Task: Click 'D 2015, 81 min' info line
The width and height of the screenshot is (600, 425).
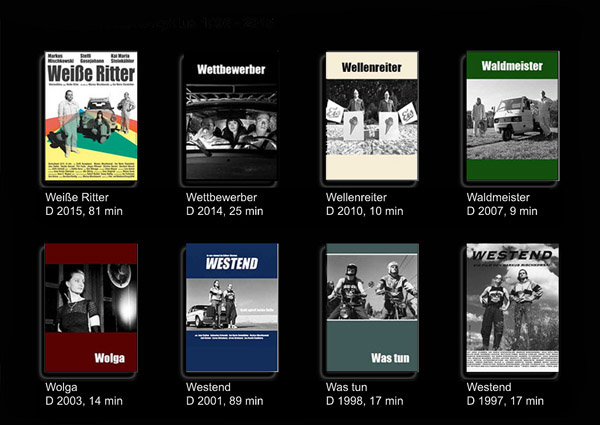Action: 85,211
